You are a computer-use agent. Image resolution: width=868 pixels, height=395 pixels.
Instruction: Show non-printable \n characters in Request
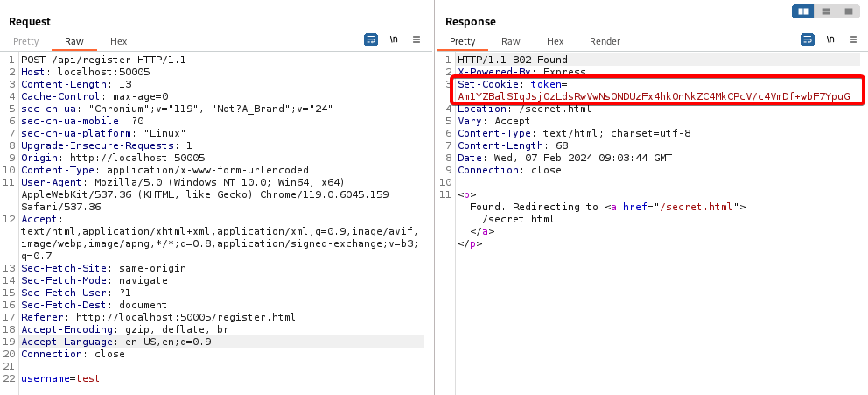(x=394, y=40)
